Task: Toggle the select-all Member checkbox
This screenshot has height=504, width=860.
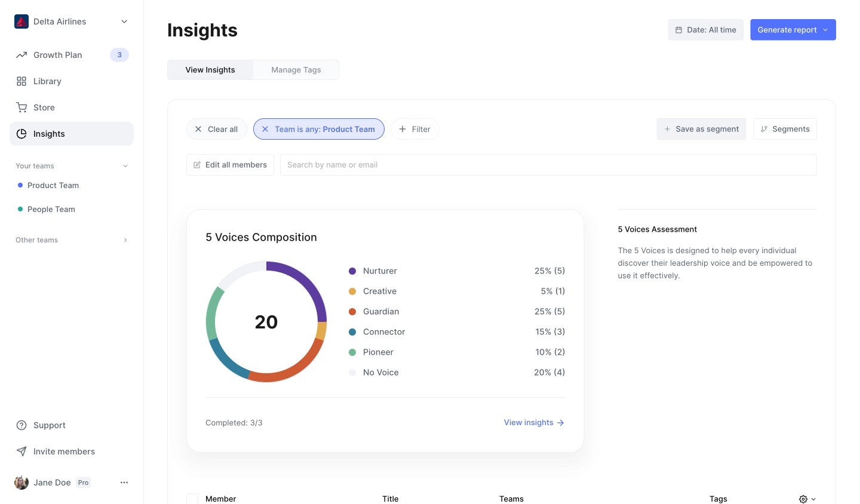Action: [192, 499]
